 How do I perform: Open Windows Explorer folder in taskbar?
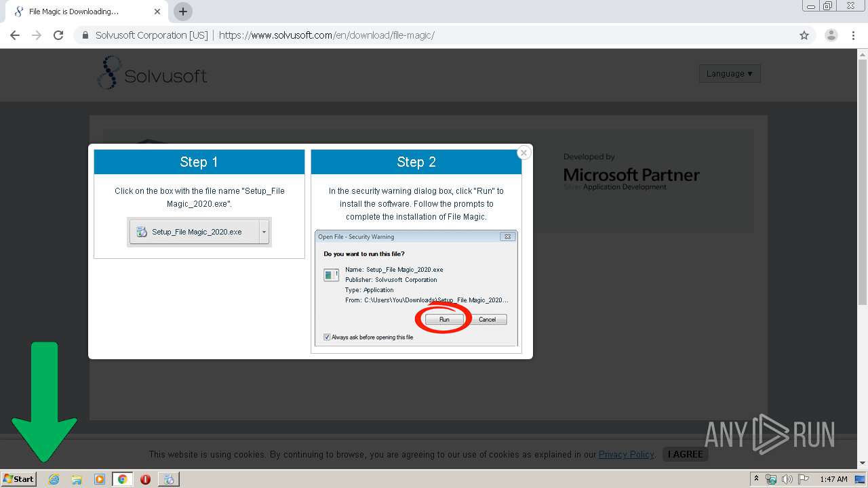tap(77, 479)
